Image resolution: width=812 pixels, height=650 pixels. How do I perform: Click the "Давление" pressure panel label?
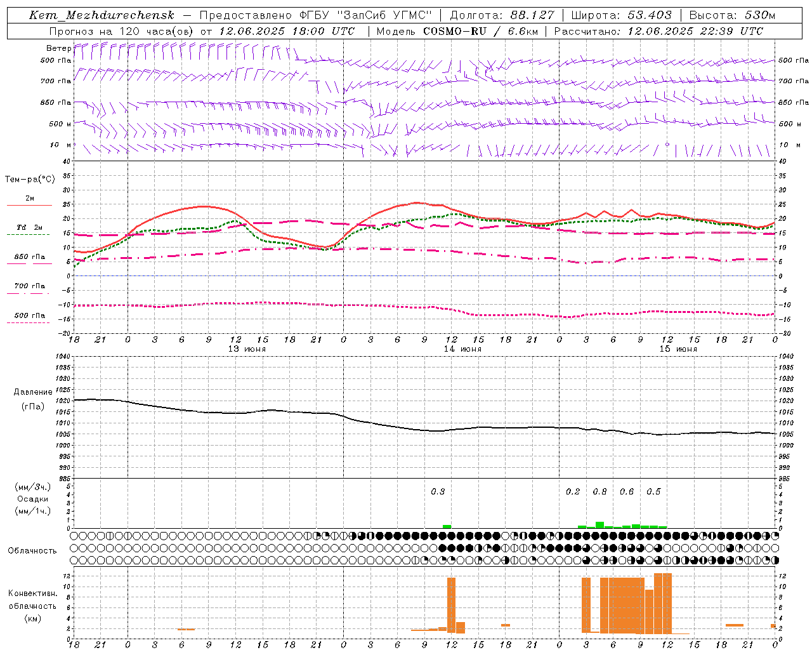pos(33,392)
